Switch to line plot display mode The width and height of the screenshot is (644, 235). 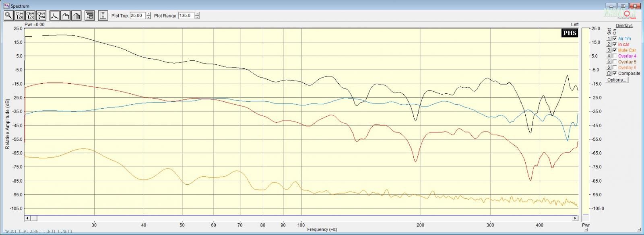click(55, 15)
